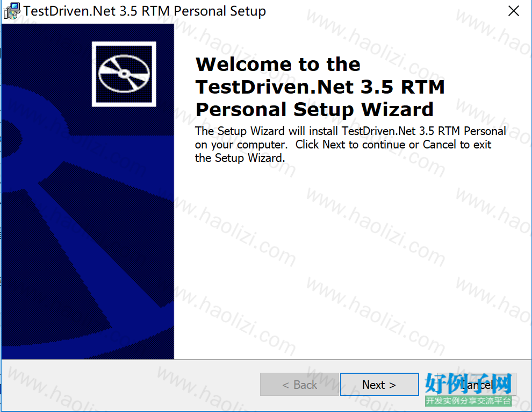Screen dimensions: 532x412
Task: Click the window title "TestDriven.Net 3.5 RTM Personal Setup"
Action: (x=145, y=11)
